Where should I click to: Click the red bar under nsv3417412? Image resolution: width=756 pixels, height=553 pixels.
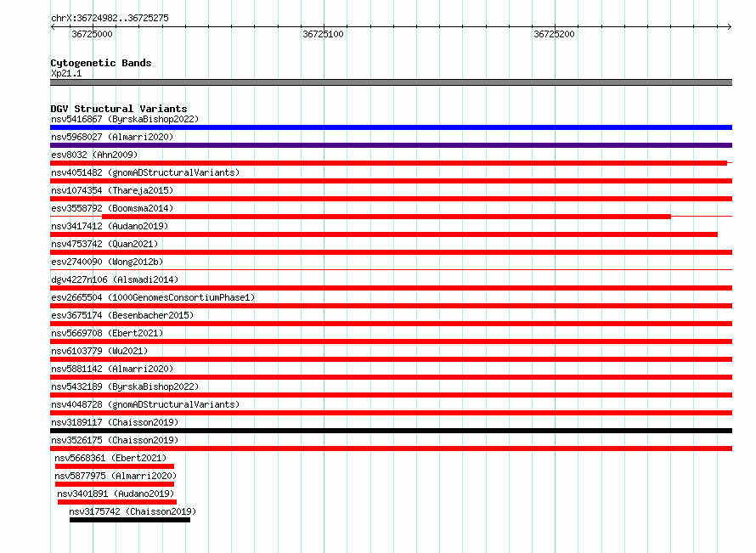click(384, 234)
